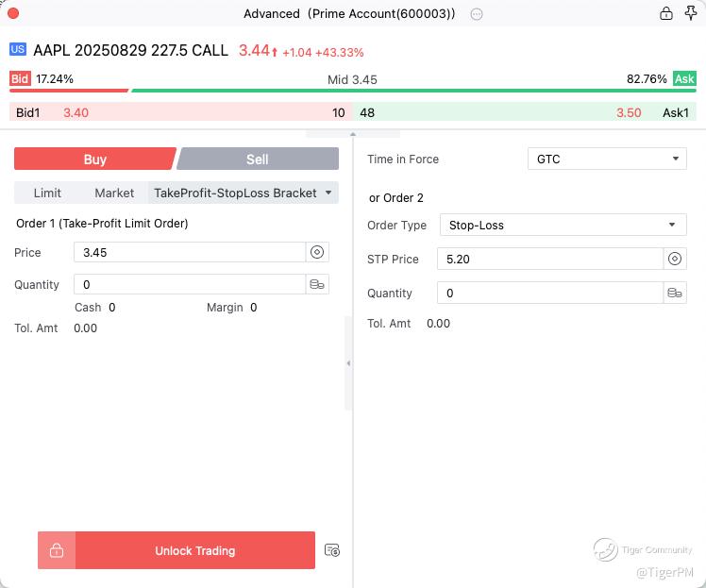The width and height of the screenshot is (706, 588).
Task: Click the Order 1 Quantity input field
Action: pyautogui.click(x=190, y=284)
